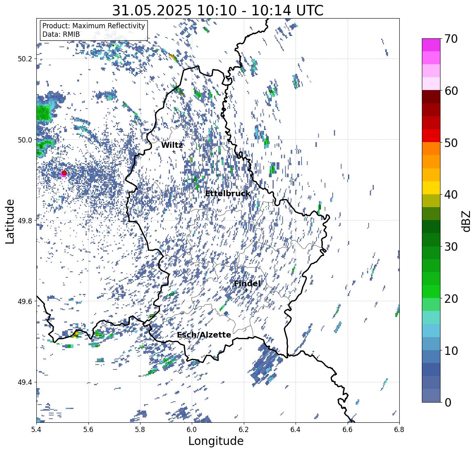Click the colorbar tick label 10
This screenshot has height=451, width=476.
(451, 350)
